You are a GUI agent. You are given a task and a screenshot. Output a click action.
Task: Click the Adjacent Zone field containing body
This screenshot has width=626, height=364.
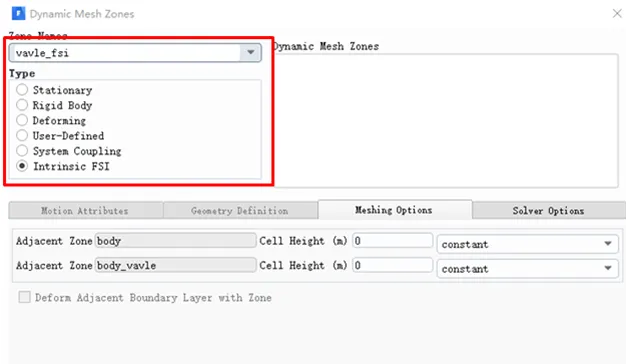coord(175,241)
